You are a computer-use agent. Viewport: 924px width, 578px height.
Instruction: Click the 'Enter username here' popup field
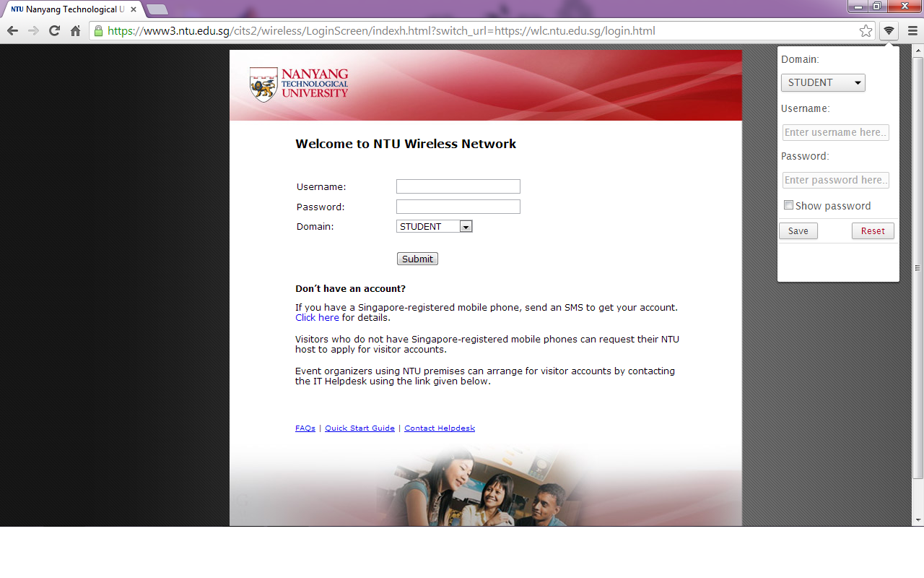[836, 132]
